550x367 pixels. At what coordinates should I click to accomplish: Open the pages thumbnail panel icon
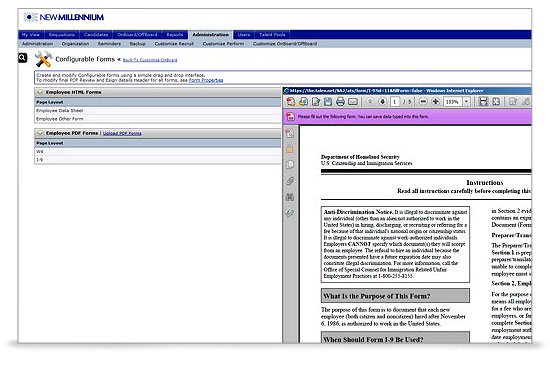[290, 165]
